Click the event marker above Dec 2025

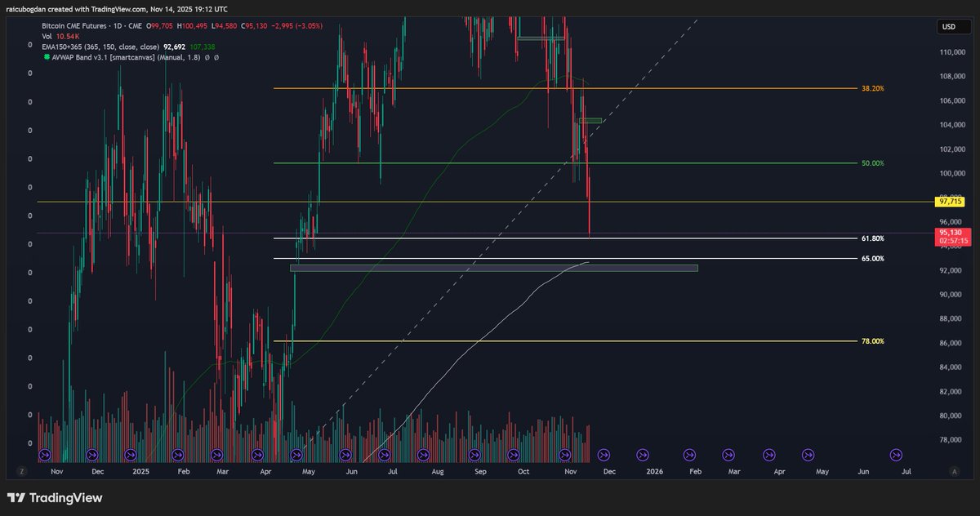click(x=604, y=455)
